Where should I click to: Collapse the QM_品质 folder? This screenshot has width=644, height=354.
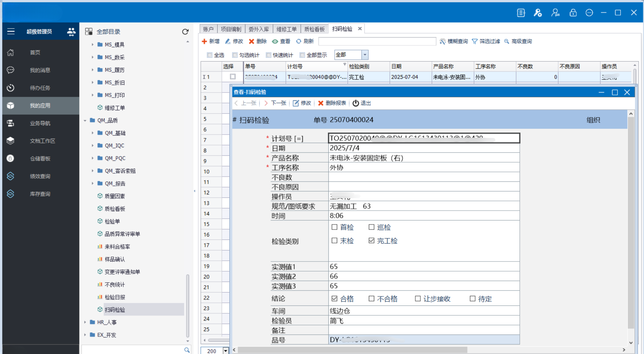(85, 120)
